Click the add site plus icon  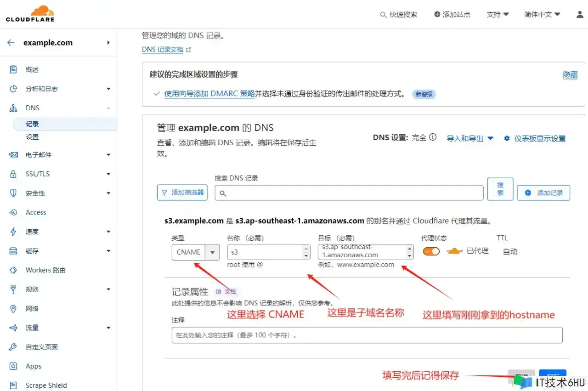click(437, 14)
